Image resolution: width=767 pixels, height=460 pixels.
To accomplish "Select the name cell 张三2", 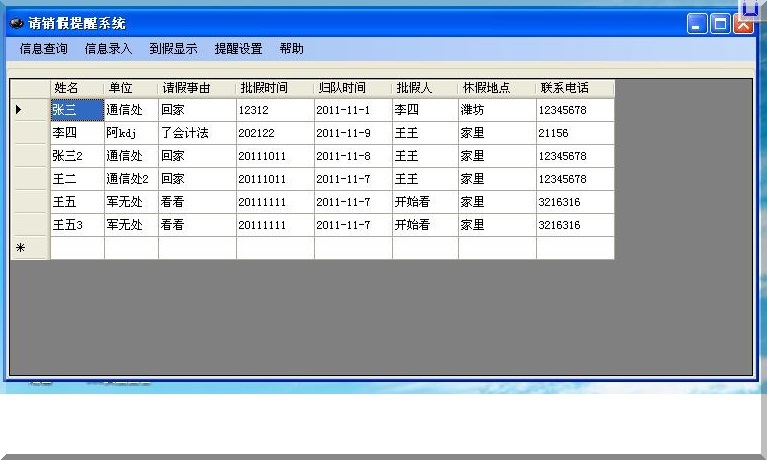I will [77, 156].
